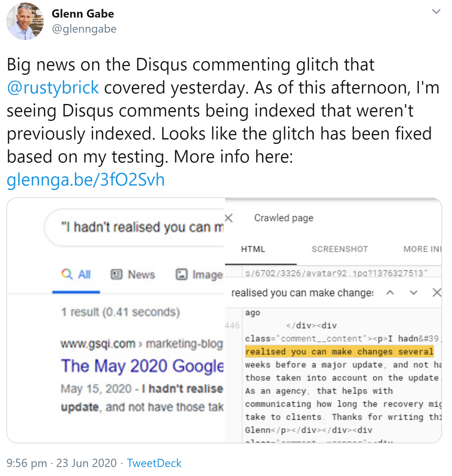
Task: Select the News filter camera icon
Action: pos(117,274)
